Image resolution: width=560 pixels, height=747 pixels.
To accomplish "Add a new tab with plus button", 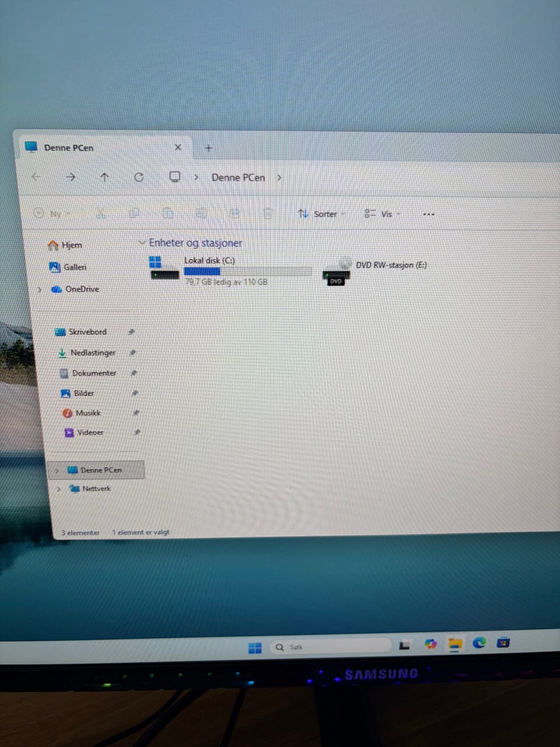I will coord(208,148).
